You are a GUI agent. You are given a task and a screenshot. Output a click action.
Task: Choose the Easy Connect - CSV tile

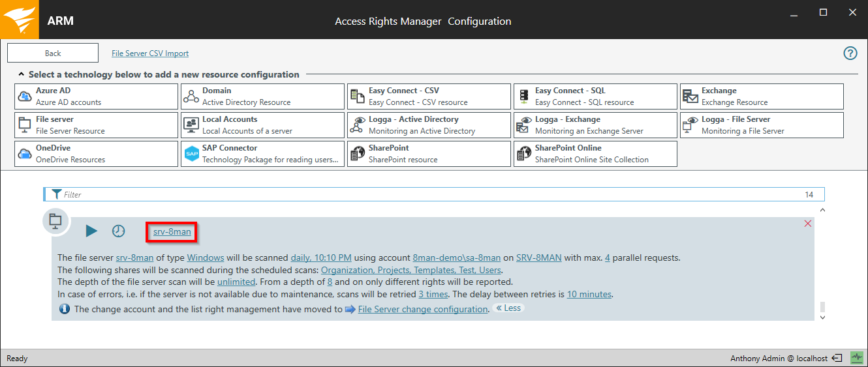tap(429, 96)
